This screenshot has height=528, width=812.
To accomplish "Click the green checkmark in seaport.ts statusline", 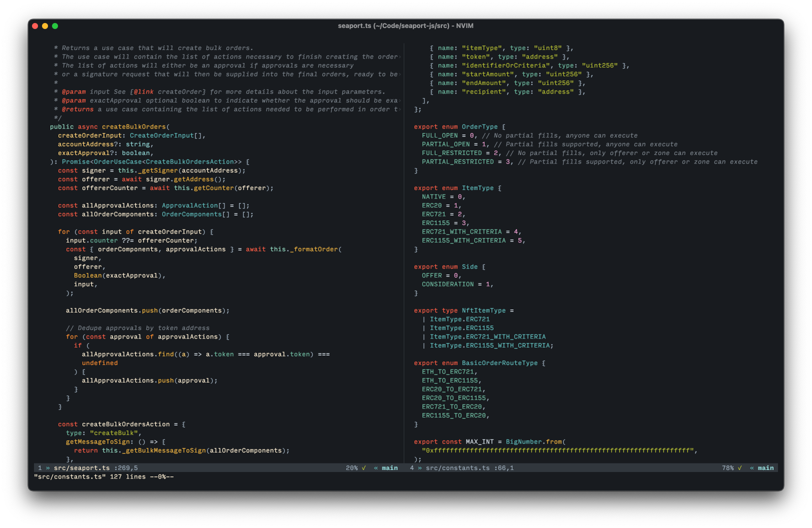I will coord(364,468).
